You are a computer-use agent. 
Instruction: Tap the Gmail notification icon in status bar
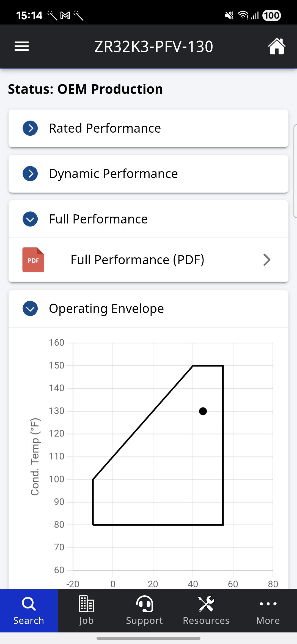pos(65,15)
